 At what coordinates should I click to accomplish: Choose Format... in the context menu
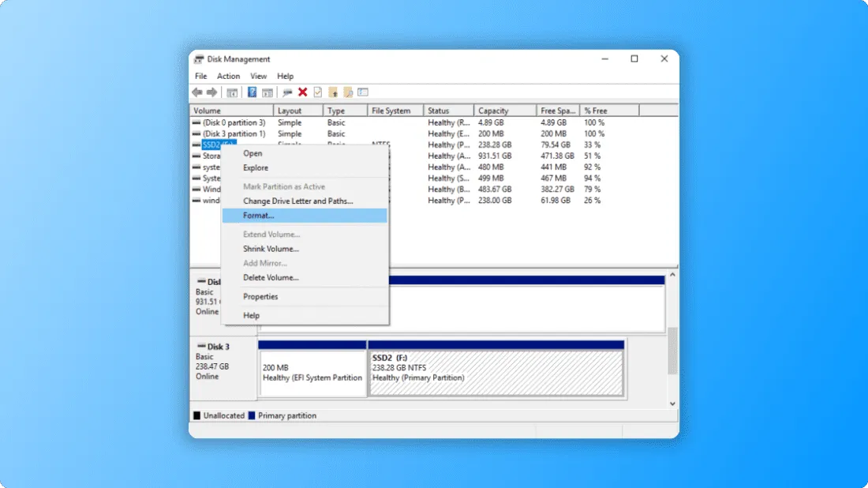tap(305, 216)
